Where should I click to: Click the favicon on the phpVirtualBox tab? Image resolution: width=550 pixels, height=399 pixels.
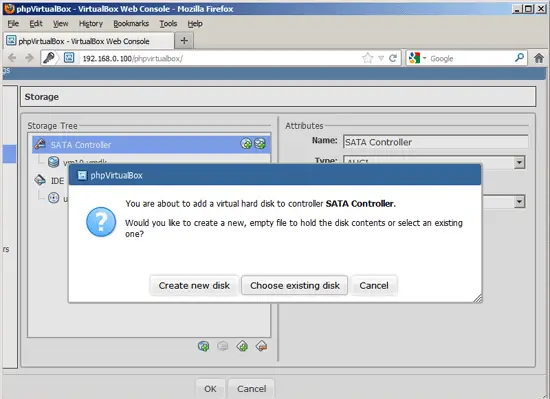11,41
